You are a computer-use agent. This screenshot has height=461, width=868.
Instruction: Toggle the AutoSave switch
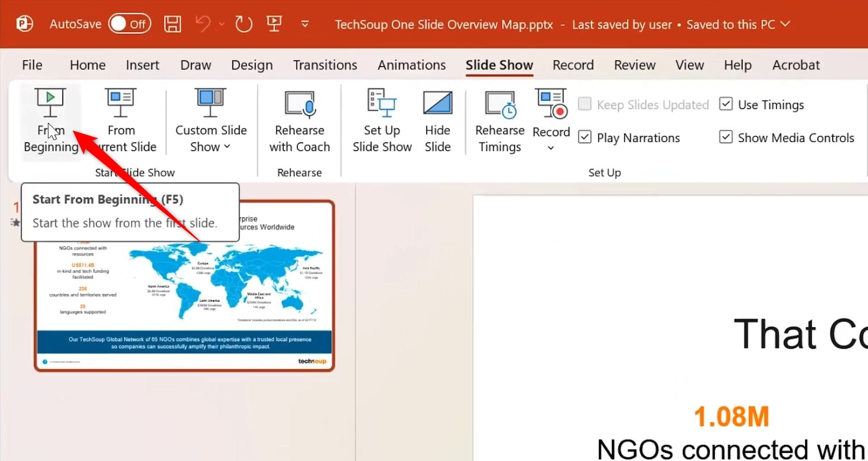tap(129, 24)
